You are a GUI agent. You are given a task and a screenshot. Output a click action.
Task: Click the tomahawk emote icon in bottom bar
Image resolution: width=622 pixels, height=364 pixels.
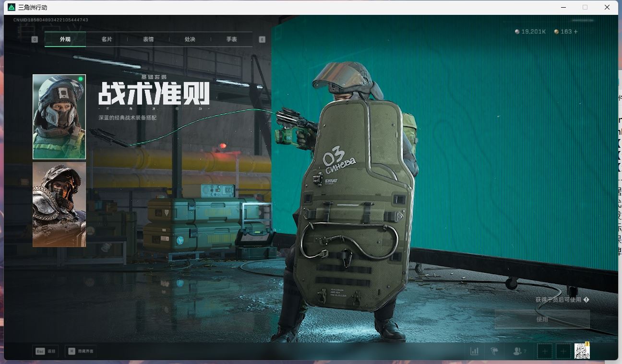496,351
